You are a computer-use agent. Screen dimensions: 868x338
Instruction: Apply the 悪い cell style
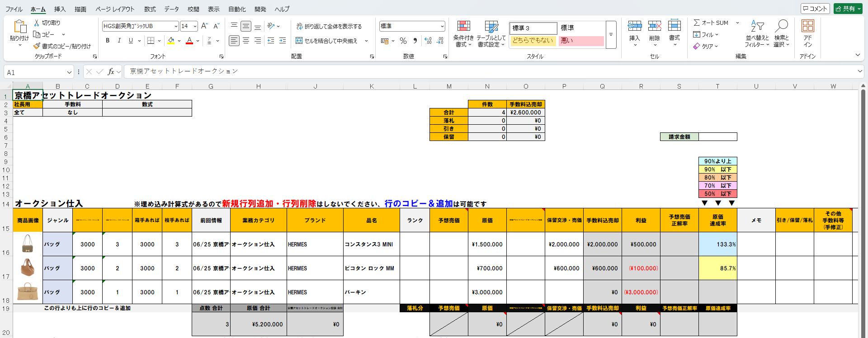tap(582, 41)
